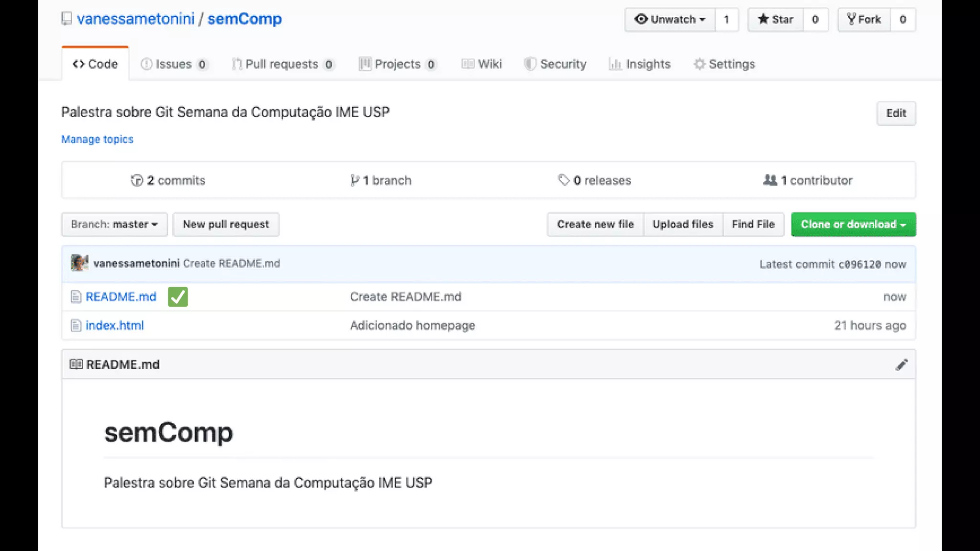Click the releases tag icon
The image size is (980, 551).
[x=564, y=180]
